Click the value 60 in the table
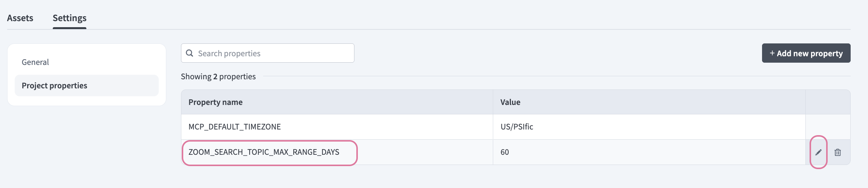Viewport: 868px width, 188px height. (x=505, y=152)
